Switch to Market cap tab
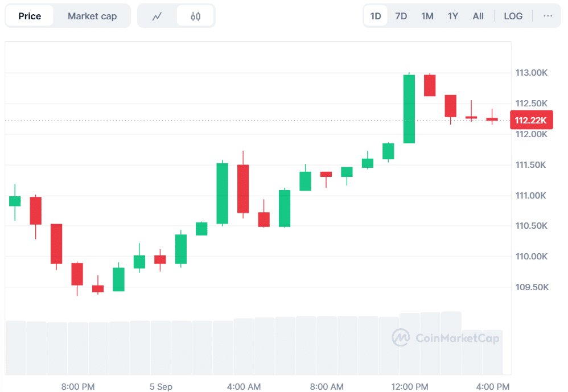568x392 pixels. pos(92,16)
